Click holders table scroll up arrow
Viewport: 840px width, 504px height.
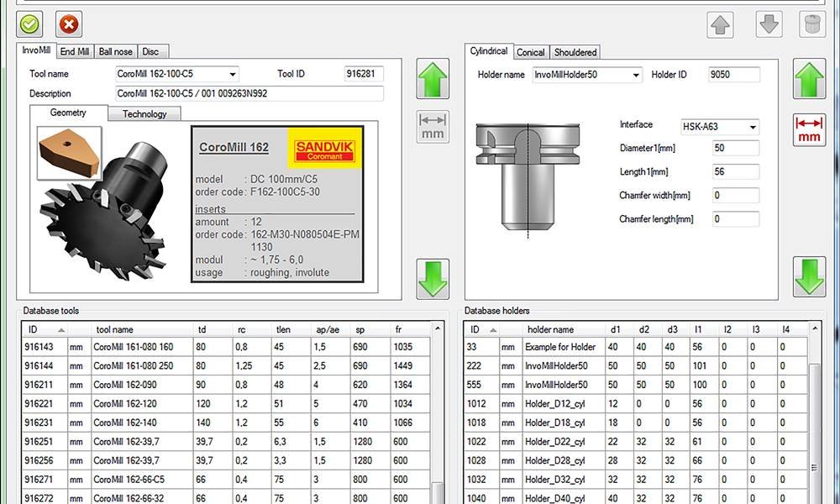[x=814, y=328]
